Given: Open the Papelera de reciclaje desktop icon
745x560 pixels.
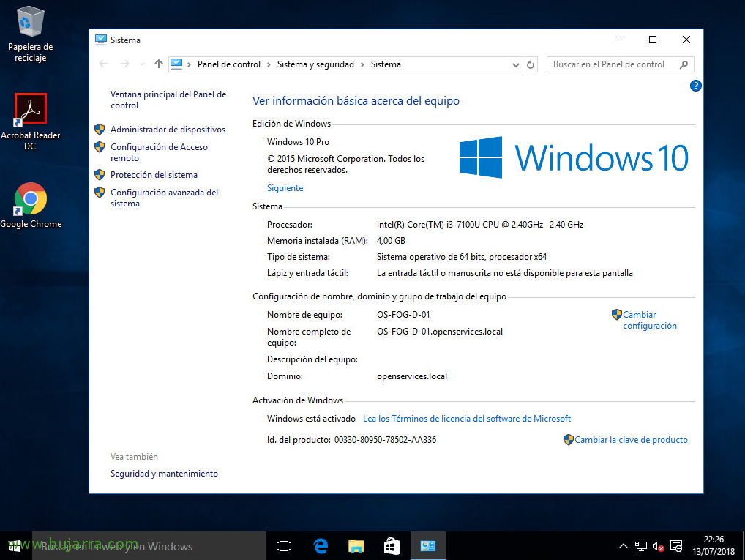Looking at the screenshot, I should (31, 34).
